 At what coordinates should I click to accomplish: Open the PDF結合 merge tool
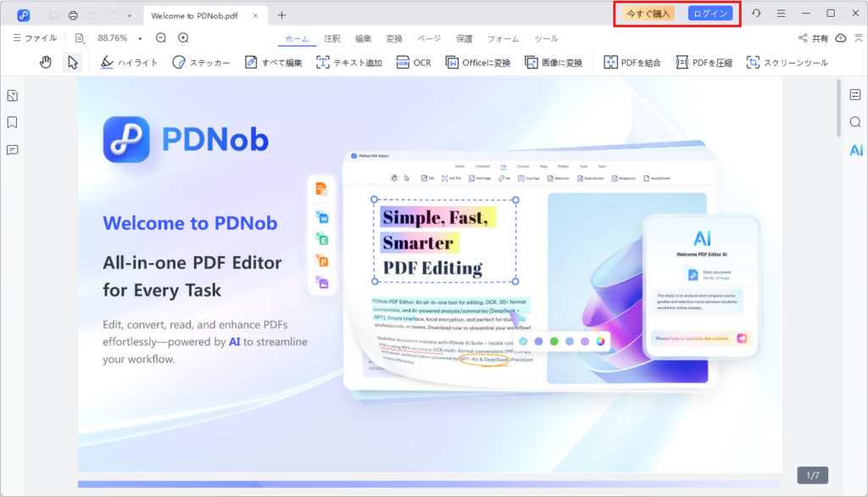coord(632,62)
